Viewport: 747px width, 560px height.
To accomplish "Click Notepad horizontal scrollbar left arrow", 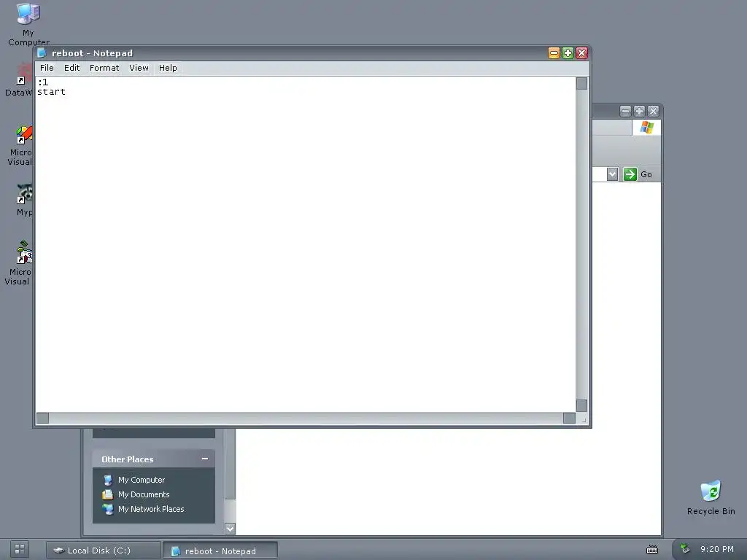I will [x=42, y=418].
